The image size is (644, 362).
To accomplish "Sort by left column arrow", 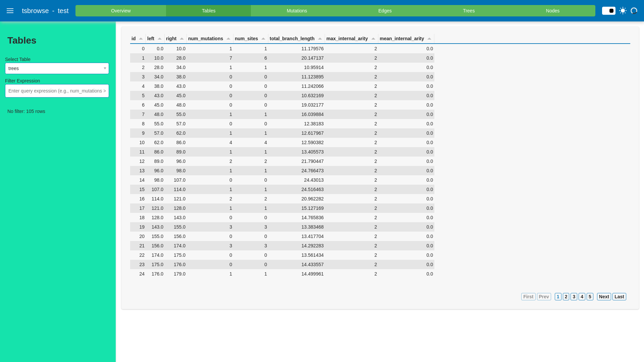I will tap(160, 39).
